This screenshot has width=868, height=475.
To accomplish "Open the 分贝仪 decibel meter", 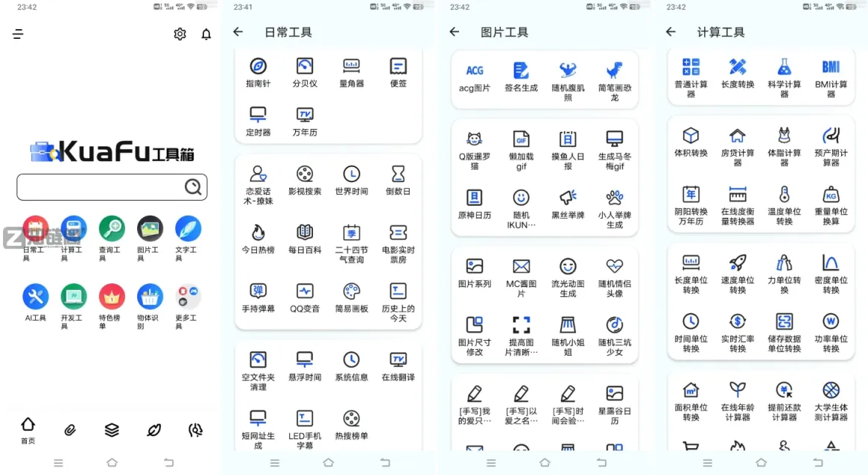I will click(305, 72).
